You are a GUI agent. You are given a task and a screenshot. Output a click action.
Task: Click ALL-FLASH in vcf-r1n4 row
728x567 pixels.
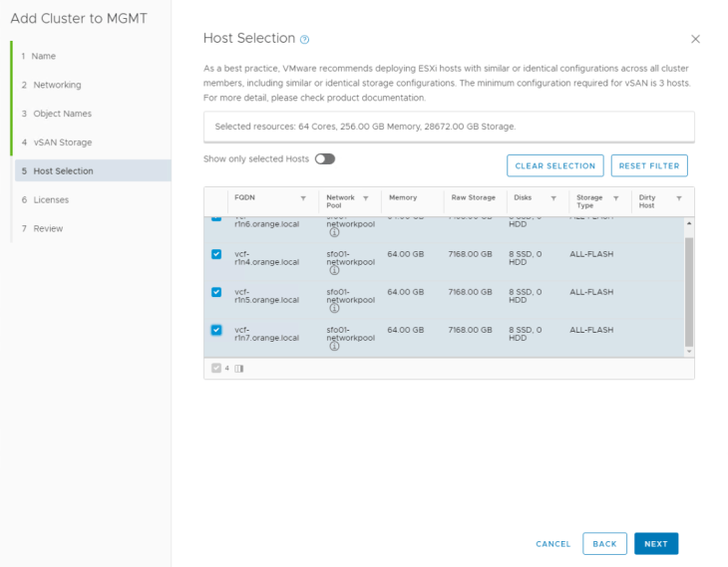click(591, 254)
